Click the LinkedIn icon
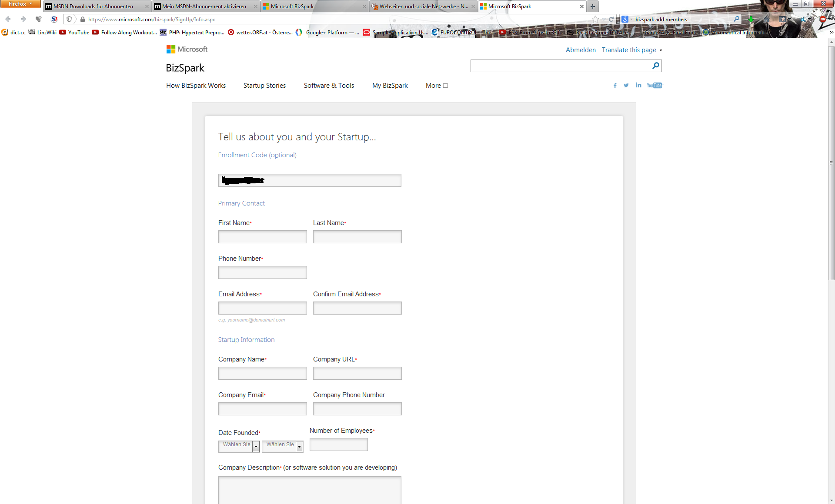Viewport: 835px width, 504px height. [x=638, y=85]
